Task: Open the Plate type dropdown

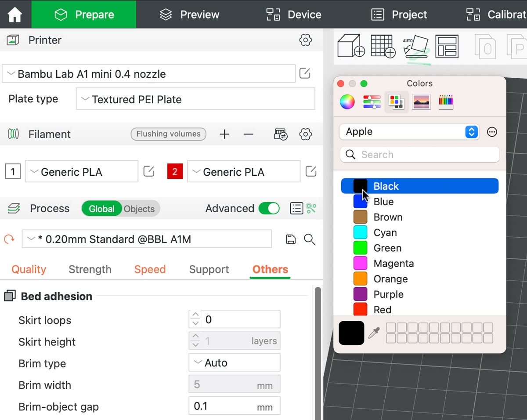Action: (195, 99)
